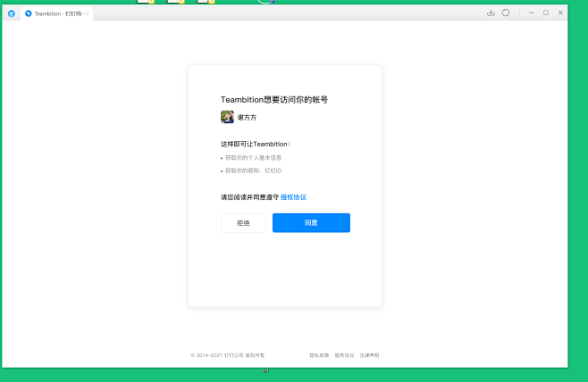Open the 隐私政策 footer link
588x382 pixels.
pos(319,355)
